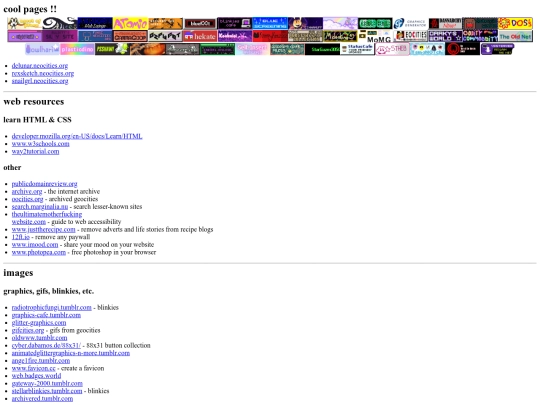540x405 pixels.
Task: Visit the Neocities cat badge
Action: 411,36
